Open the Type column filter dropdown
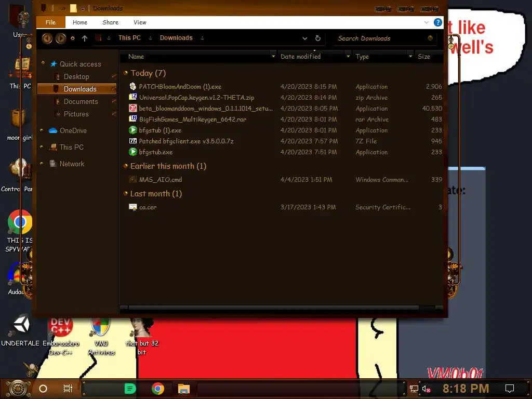The width and height of the screenshot is (532, 399). (x=410, y=56)
